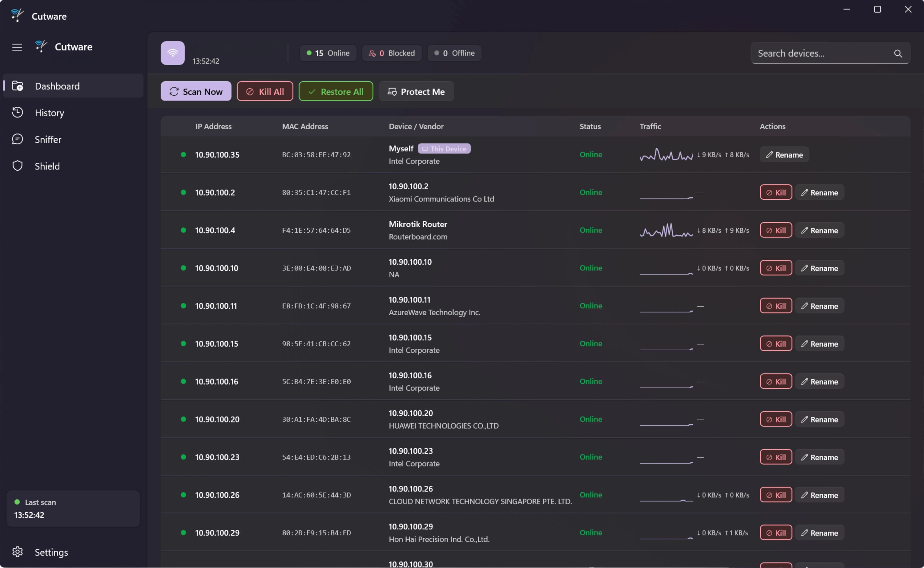Kill device 10.90.100.10
Image resolution: width=924 pixels, height=568 pixels.
point(776,268)
